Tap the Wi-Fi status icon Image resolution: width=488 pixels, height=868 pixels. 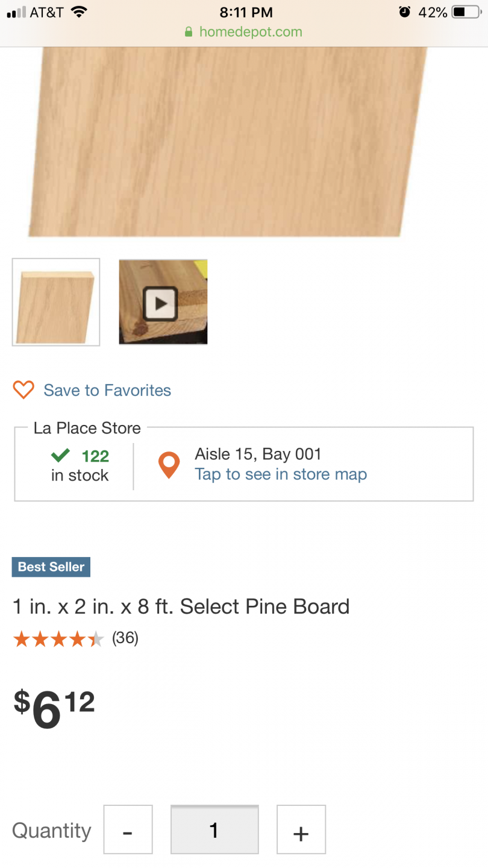[78, 12]
